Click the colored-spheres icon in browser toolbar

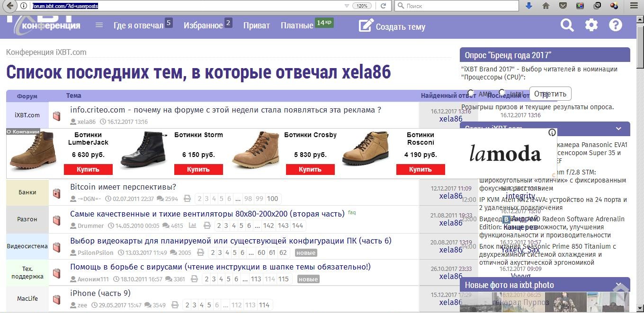click(x=614, y=6)
